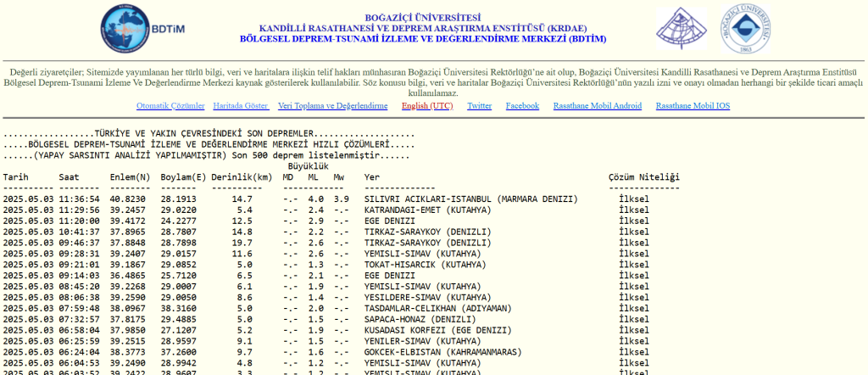Click the Büyüklük header label

coord(309,166)
